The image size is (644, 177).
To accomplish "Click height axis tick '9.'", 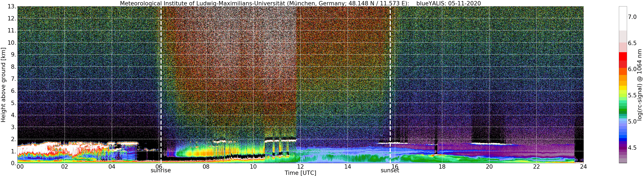I will tap(14, 55).
